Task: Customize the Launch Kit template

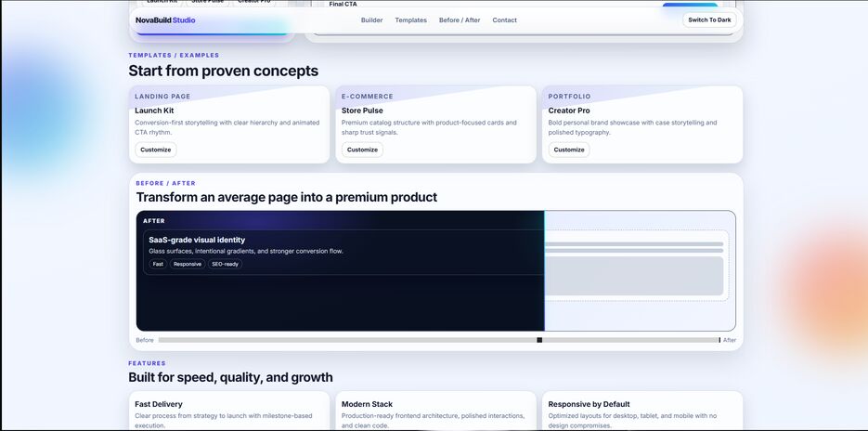Action: tap(156, 150)
